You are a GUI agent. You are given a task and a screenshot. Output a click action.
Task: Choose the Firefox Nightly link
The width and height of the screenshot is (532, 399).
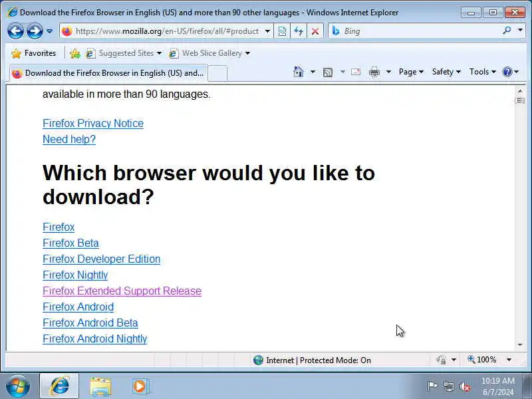75,275
